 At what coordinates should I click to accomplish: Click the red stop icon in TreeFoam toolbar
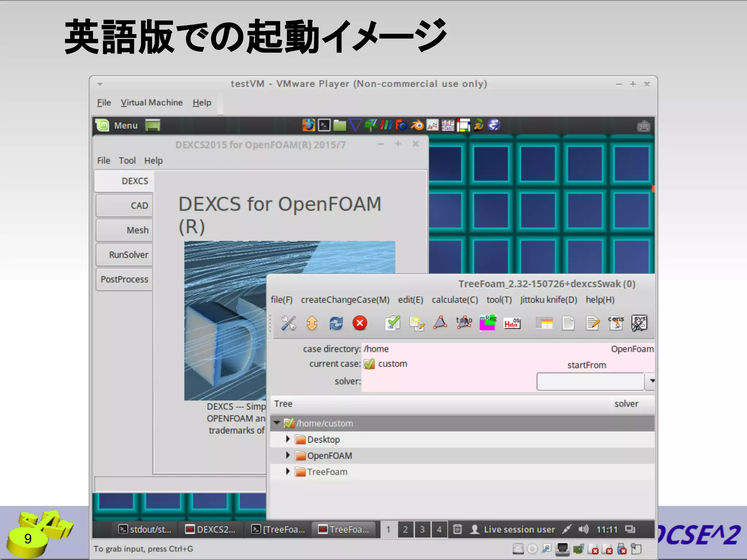click(x=360, y=323)
